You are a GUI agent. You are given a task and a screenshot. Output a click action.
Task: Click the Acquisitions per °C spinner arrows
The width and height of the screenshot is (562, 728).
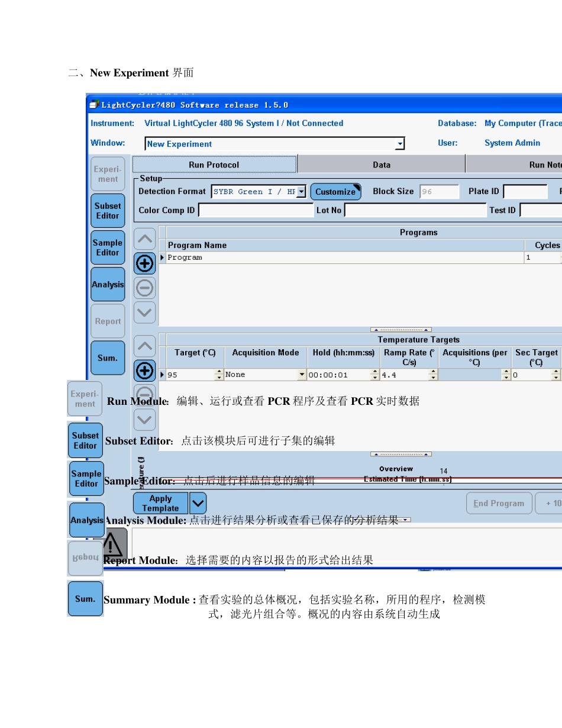506,375
